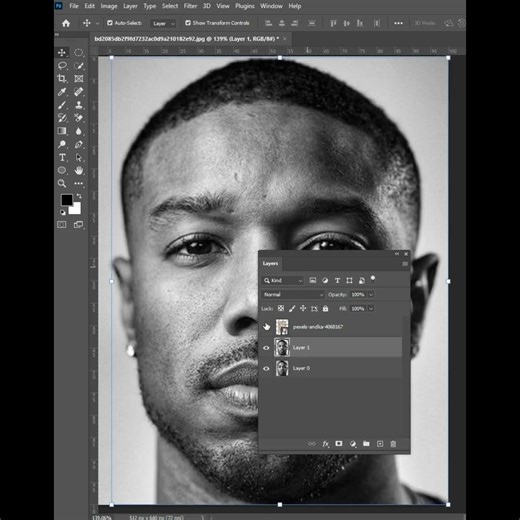
Task: Swap foreground and background colors
Action: tap(79, 196)
